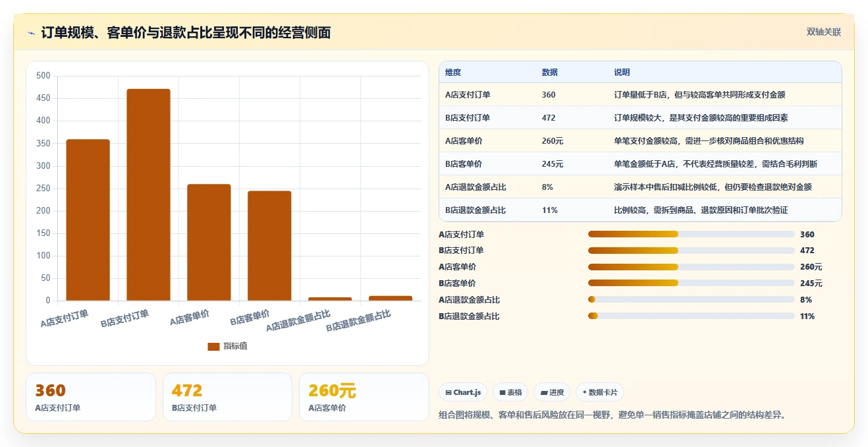Viewport: 868px width, 447px height.
Task: Click table cell A店退款金额占比
Action: pos(475,187)
